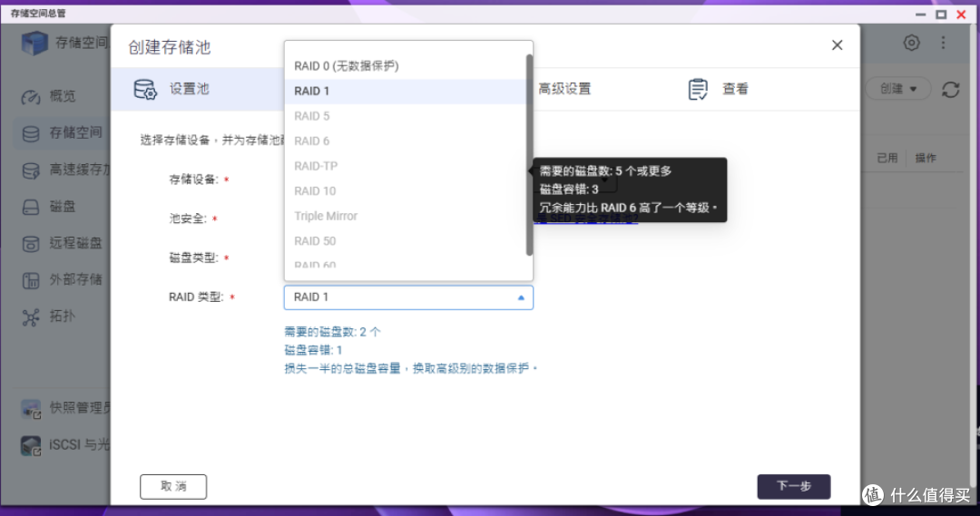The height and width of the screenshot is (516, 980).
Task: Click the storage manager cube logo
Action: click(34, 44)
